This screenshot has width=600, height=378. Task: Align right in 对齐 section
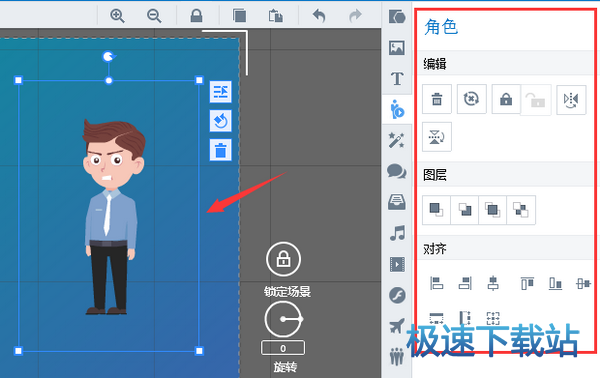click(465, 283)
